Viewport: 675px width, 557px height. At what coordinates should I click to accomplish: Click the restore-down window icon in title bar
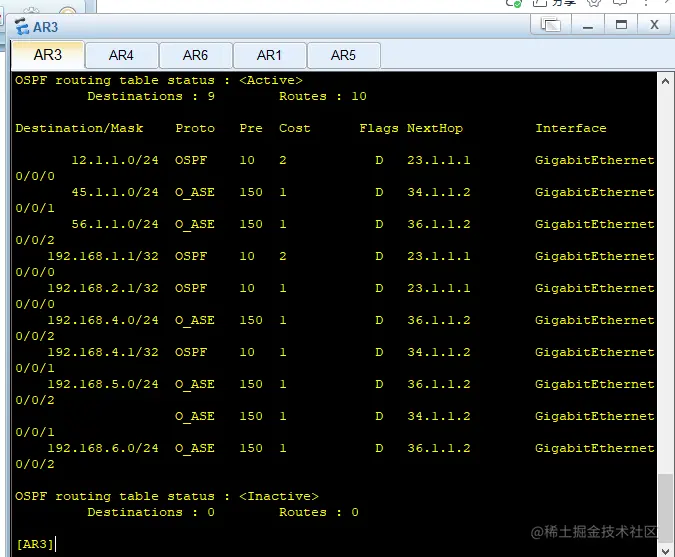[x=551, y=25]
